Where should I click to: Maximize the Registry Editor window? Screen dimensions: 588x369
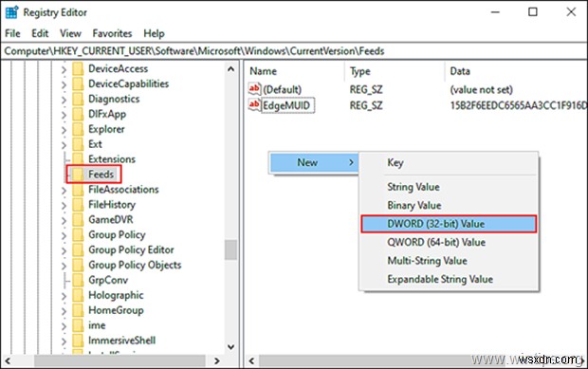pos(533,12)
